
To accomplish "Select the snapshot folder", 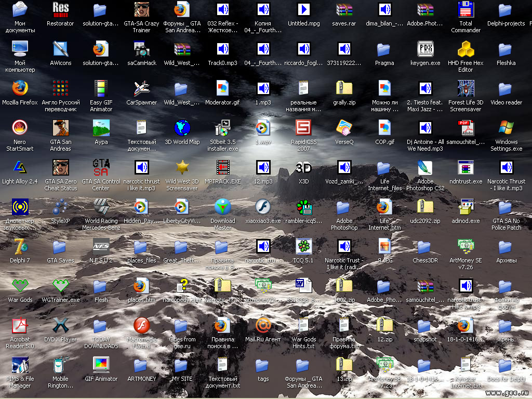I will click(425, 325).
